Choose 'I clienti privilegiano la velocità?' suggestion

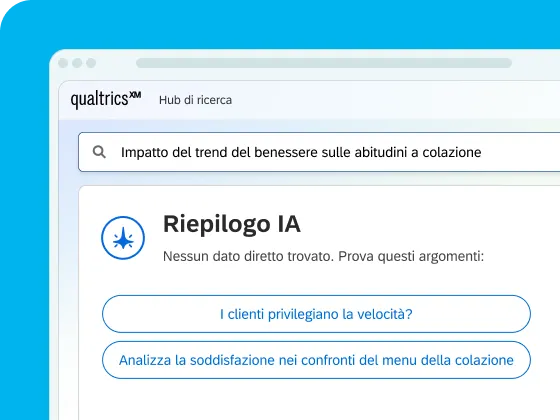316,314
